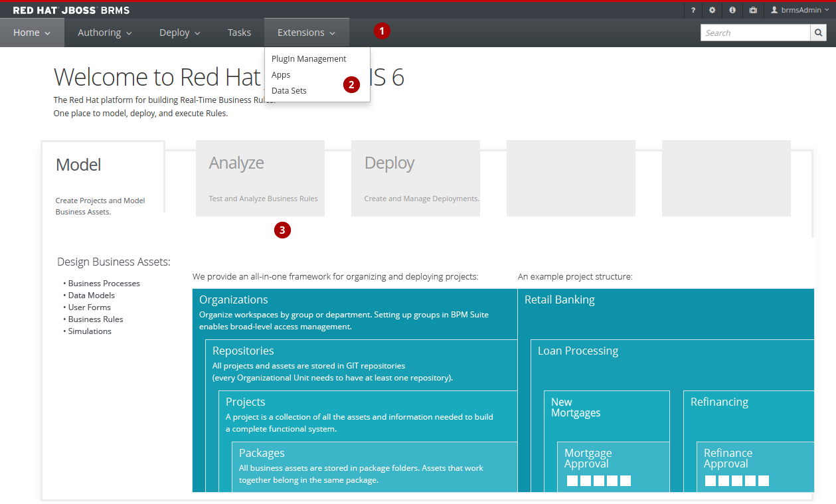
Task: Switch to the Analyze tab
Action: tap(260, 178)
